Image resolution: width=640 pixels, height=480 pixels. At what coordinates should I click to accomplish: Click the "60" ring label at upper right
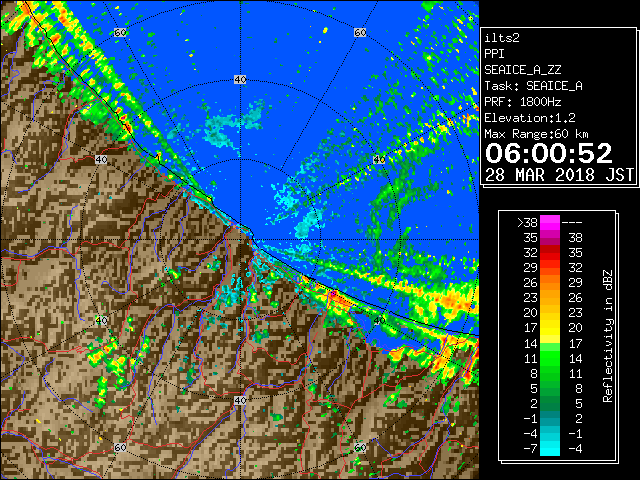360,32
